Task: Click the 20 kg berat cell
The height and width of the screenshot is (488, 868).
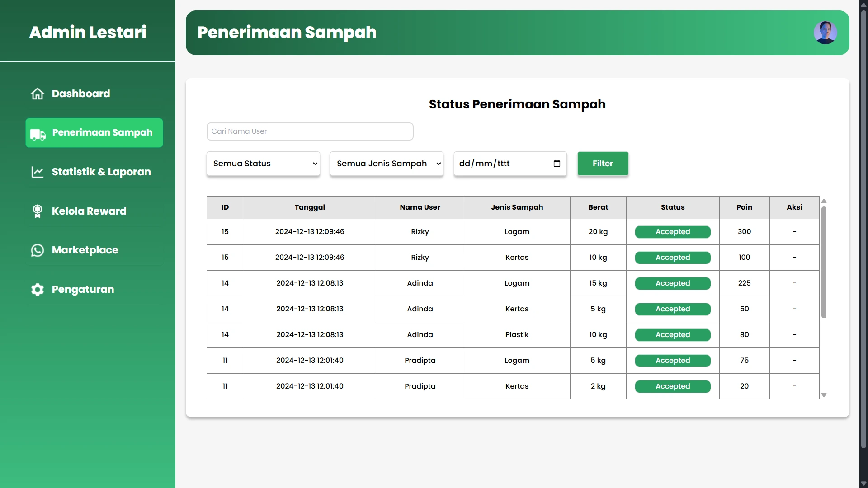Action: [x=598, y=232]
